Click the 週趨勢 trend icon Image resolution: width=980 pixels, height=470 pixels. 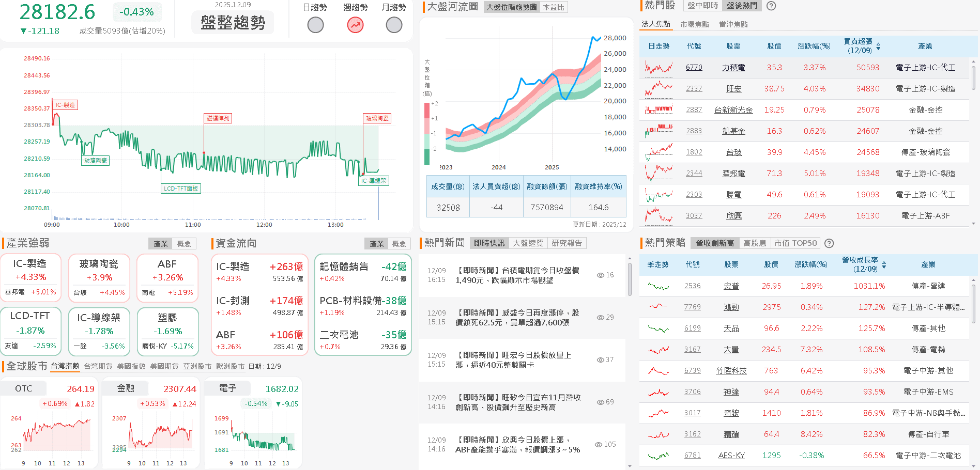click(355, 25)
